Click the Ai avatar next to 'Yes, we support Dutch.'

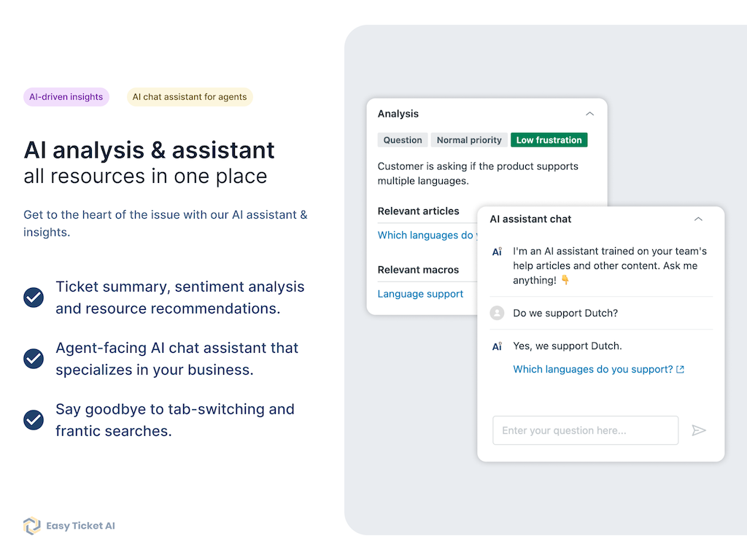pyautogui.click(x=498, y=346)
